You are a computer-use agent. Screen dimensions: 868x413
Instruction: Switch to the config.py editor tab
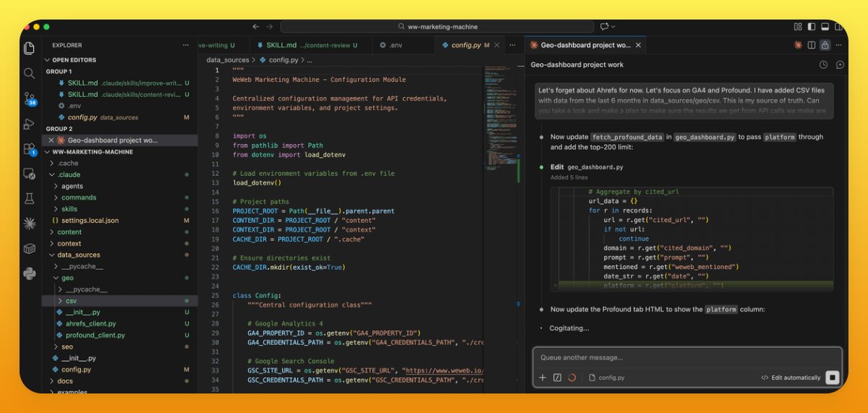(x=471, y=45)
